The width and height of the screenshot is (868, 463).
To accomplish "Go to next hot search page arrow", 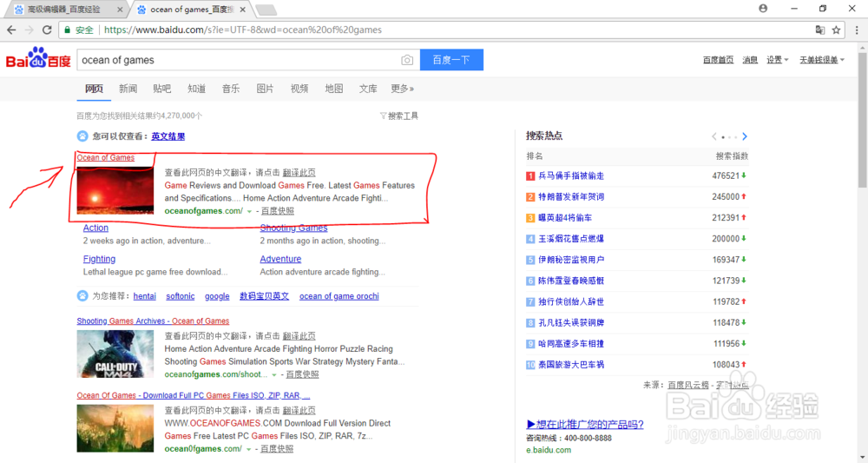I will [745, 136].
